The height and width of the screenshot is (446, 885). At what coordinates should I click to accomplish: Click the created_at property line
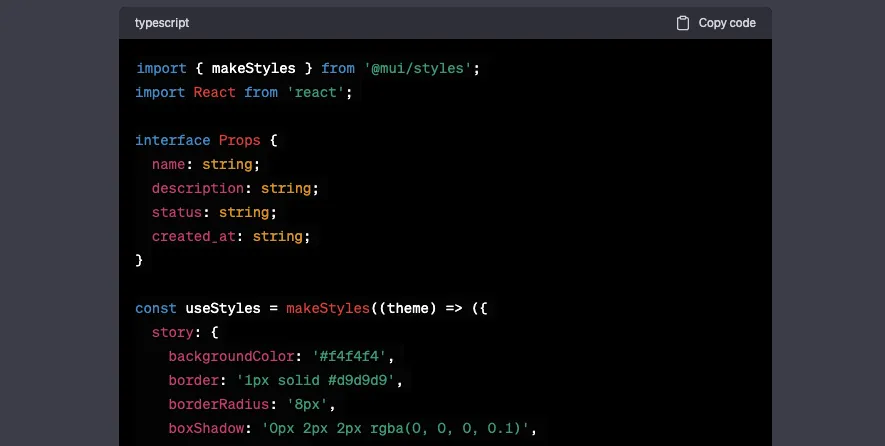(x=231, y=236)
